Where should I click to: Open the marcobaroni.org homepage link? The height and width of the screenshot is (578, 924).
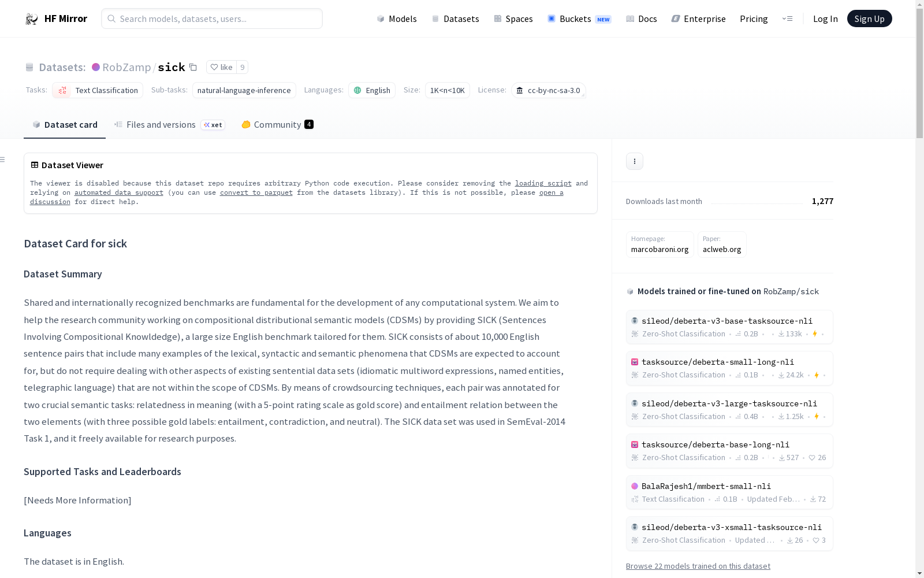[x=660, y=244]
